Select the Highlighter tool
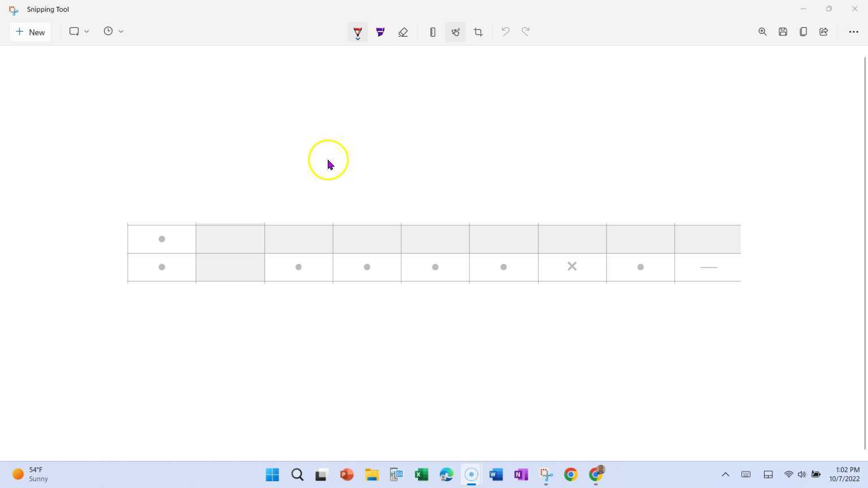This screenshot has width=868, height=488. click(x=380, y=32)
